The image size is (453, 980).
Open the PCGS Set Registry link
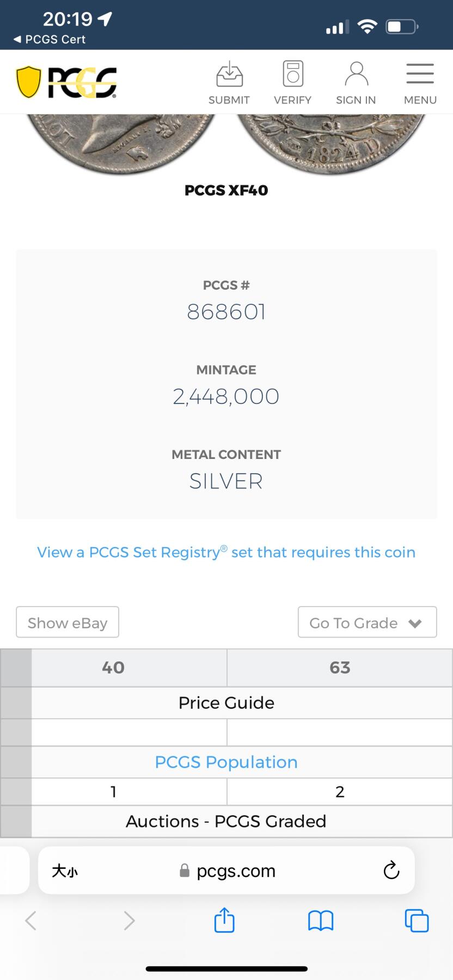(x=226, y=552)
